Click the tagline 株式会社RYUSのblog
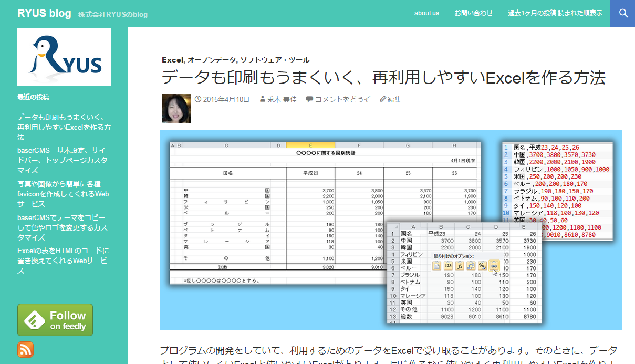 (x=113, y=14)
